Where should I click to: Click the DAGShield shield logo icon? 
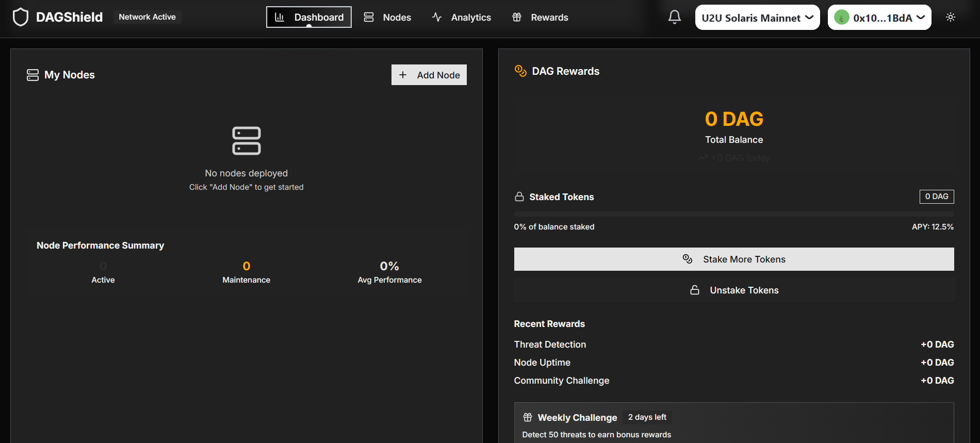(x=21, y=17)
